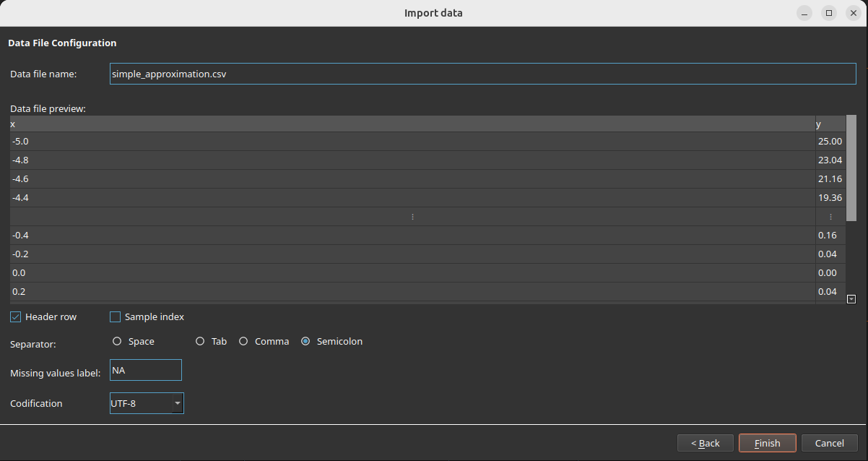Select the cell with value 0.0
Image resolution: width=868 pixels, height=461 pixels.
click(x=412, y=273)
